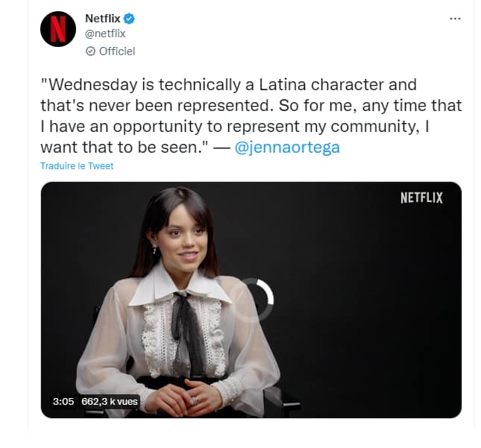Image resolution: width=481 pixels, height=448 pixels.
Task: Click the Officiel checkmark icon
Action: pyautogui.click(x=90, y=51)
